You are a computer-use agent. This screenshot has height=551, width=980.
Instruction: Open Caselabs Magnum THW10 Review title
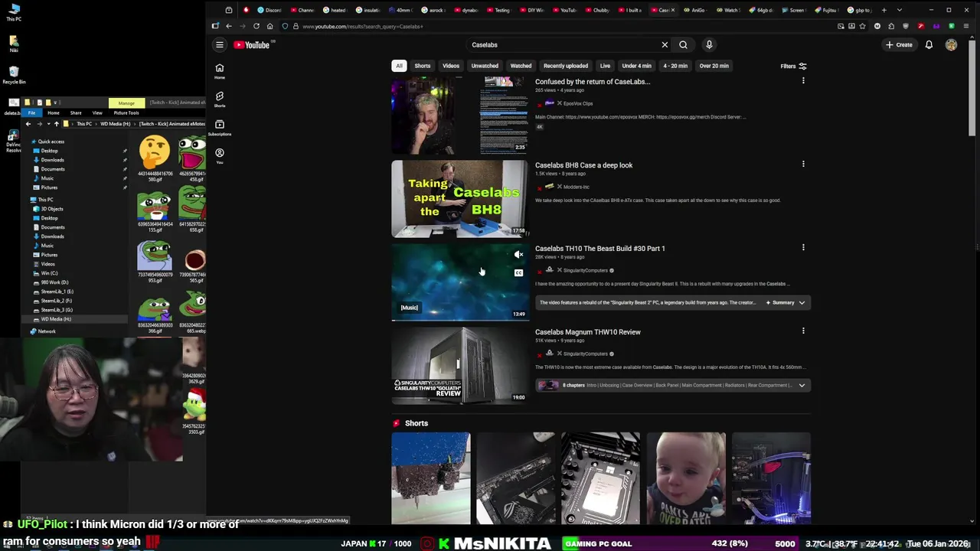pyautogui.click(x=587, y=332)
